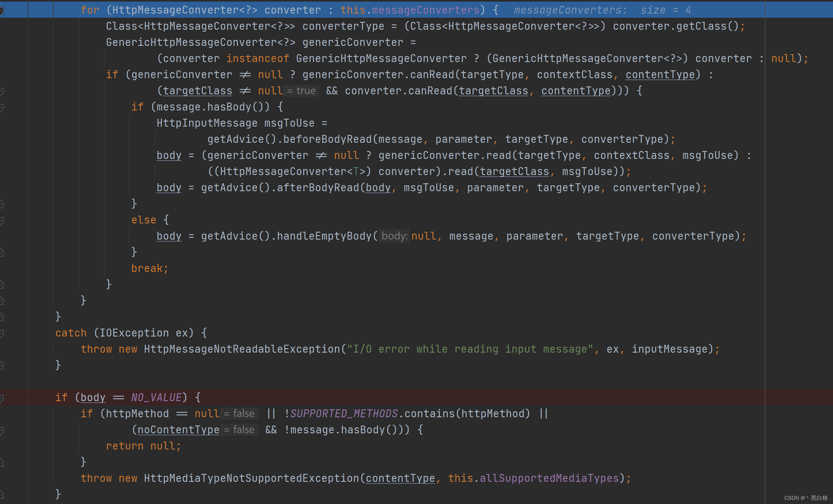Screen dimensions: 833x504
Task: Click the gutter marker near the else block
Action: click(x=2, y=220)
